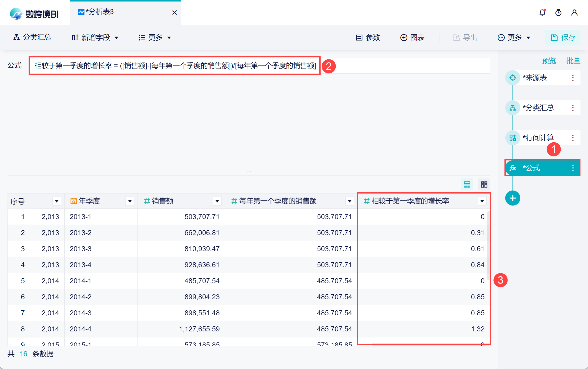Viewport: 588px width, 369px height.
Task: Open the 参数 parameters tool
Action: pyautogui.click(x=368, y=38)
